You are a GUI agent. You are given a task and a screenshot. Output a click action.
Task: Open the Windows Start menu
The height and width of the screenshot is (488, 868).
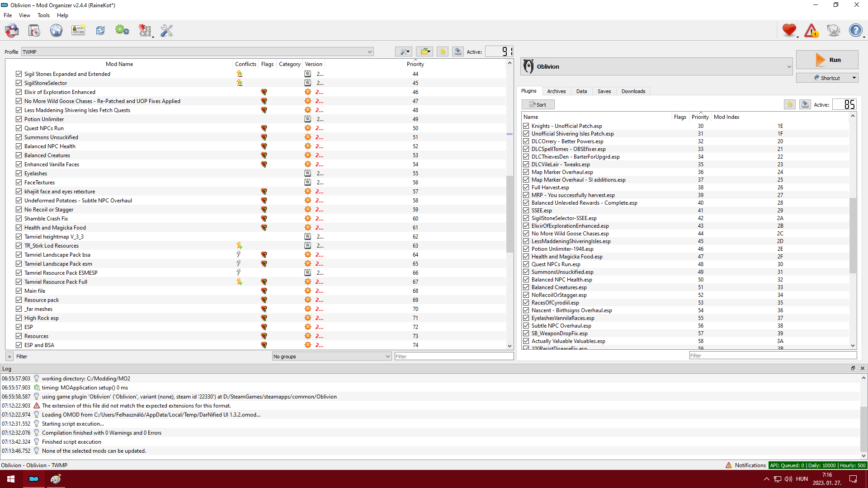point(11,479)
